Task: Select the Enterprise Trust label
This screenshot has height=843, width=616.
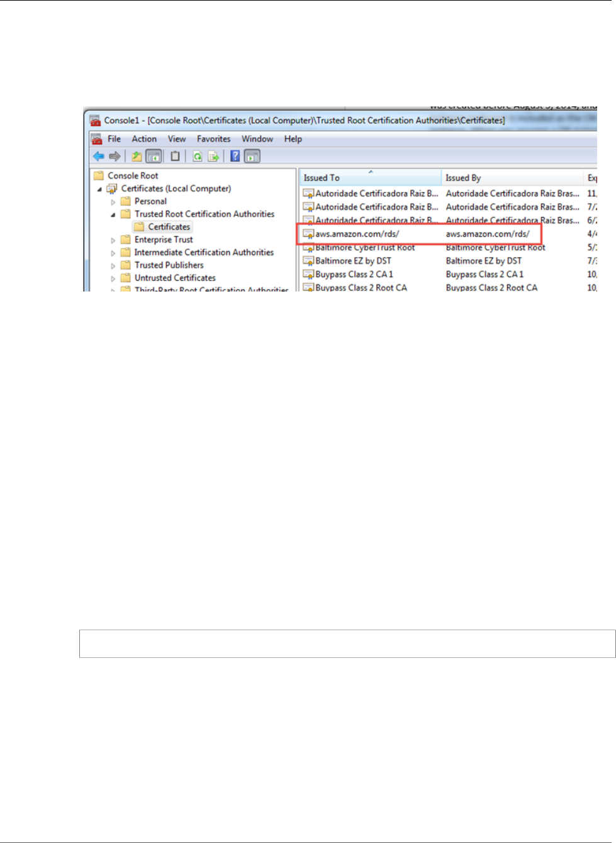Action: click(x=164, y=240)
